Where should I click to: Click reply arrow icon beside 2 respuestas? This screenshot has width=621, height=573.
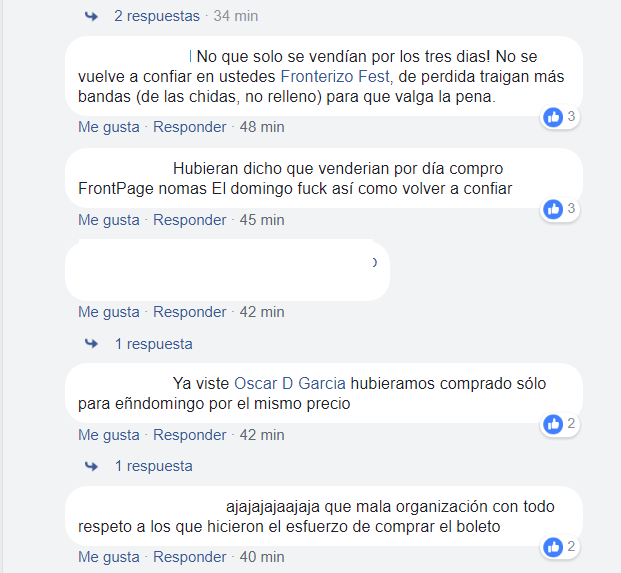click(91, 16)
